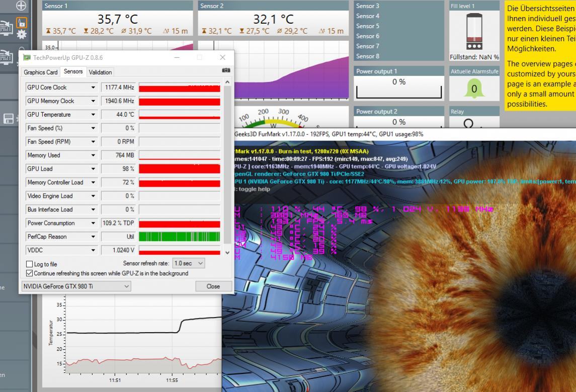Click the 35,7 °C Sensor 1 reading
Viewport: 576px width, 392px height.
click(118, 19)
